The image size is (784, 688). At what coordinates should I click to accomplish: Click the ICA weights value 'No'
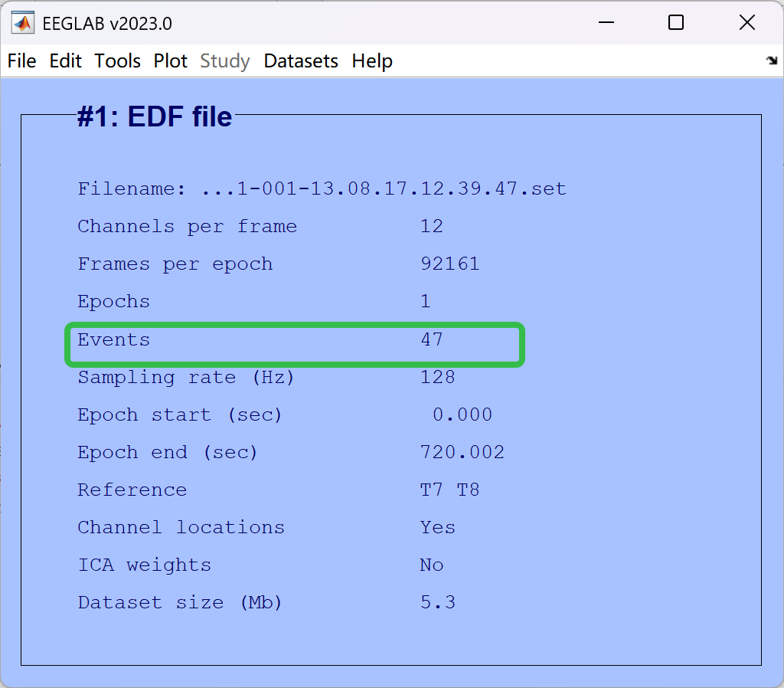432,565
